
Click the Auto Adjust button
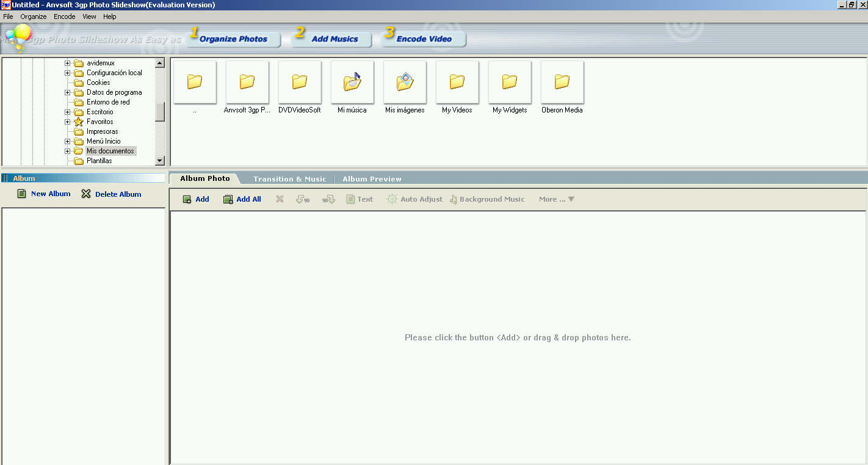[x=414, y=199]
